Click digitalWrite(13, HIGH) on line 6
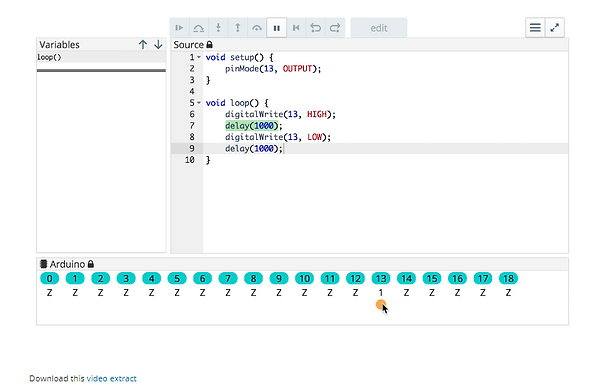 (280, 114)
